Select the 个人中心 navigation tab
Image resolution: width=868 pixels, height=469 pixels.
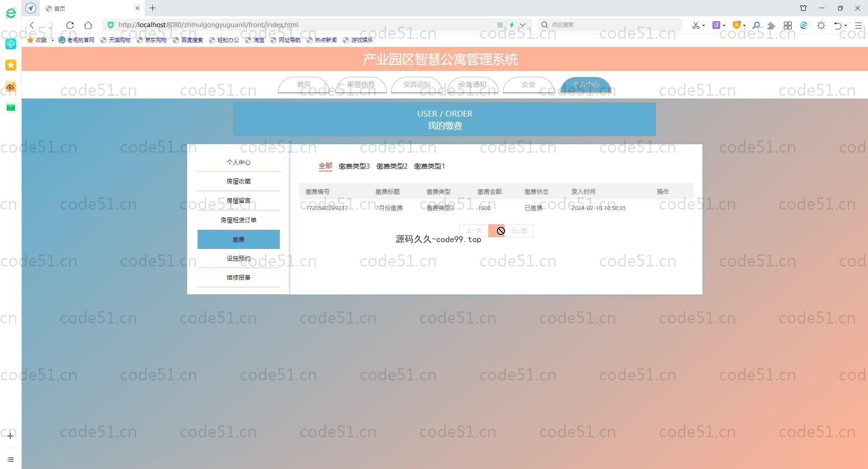click(585, 84)
